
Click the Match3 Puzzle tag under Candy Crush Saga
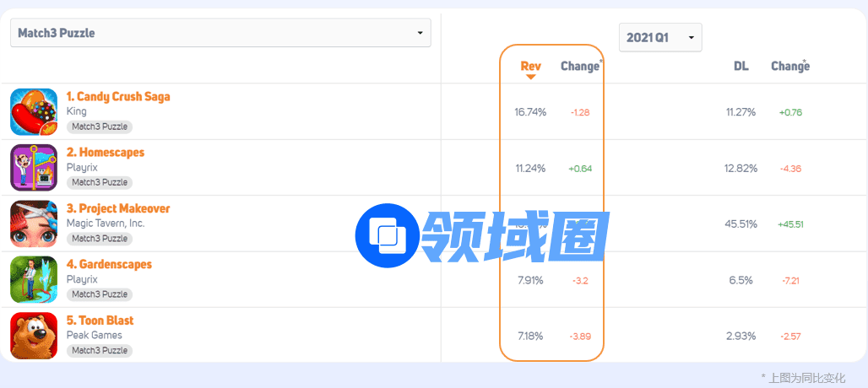coord(100,127)
